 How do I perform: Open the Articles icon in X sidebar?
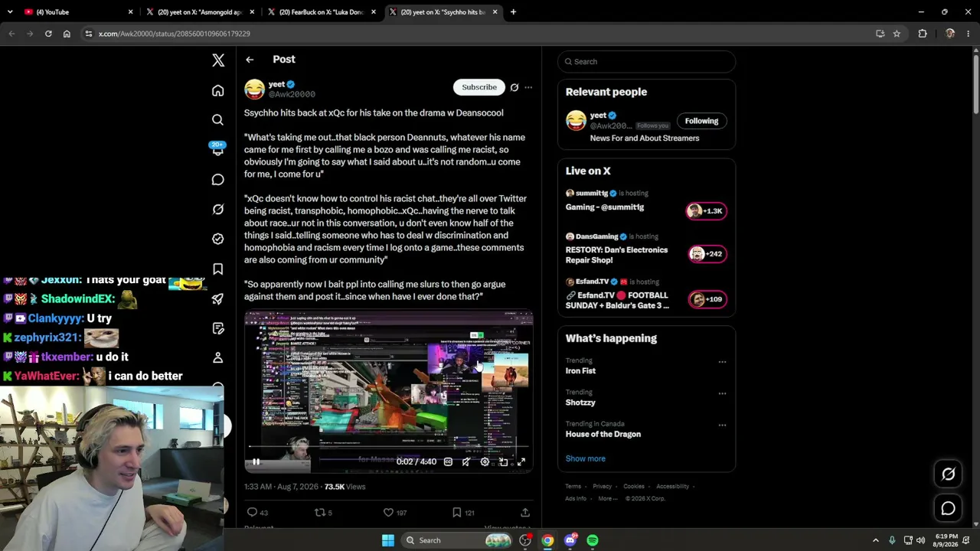click(218, 328)
